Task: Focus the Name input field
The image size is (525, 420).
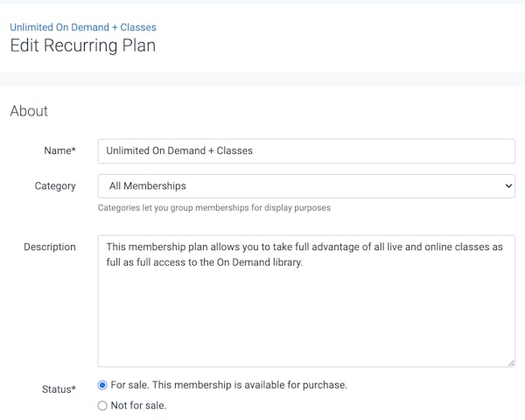Action: pyautogui.click(x=306, y=150)
